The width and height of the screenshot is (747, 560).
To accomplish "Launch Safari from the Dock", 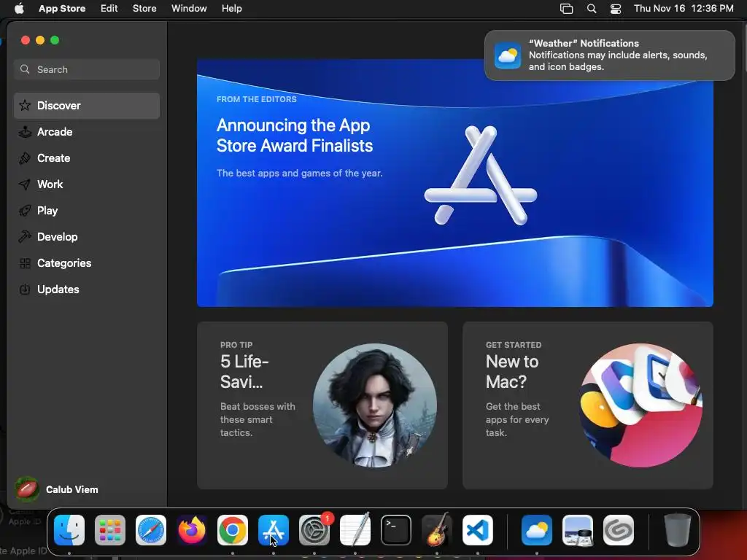I will (151, 530).
